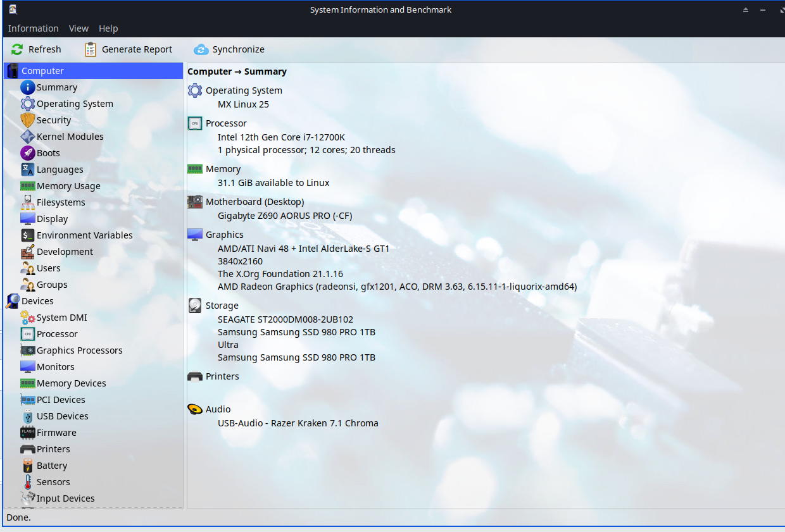This screenshot has width=785, height=532.
Task: Click 'SEAGATE ST2000DM008-2UB102' storage entry
Action: coord(286,319)
